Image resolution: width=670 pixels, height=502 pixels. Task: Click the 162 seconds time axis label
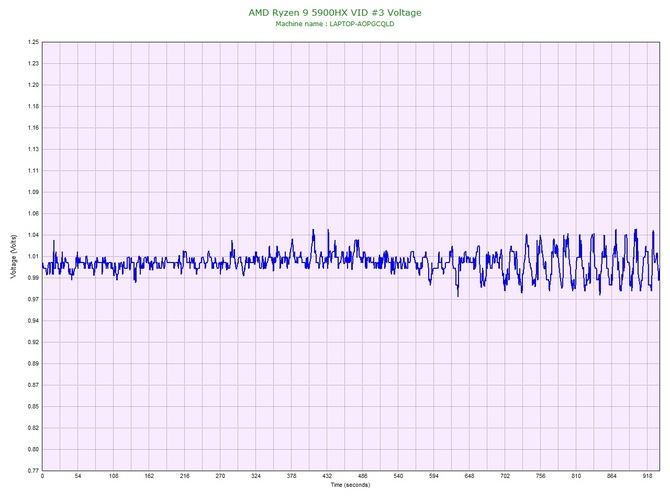pos(149,476)
